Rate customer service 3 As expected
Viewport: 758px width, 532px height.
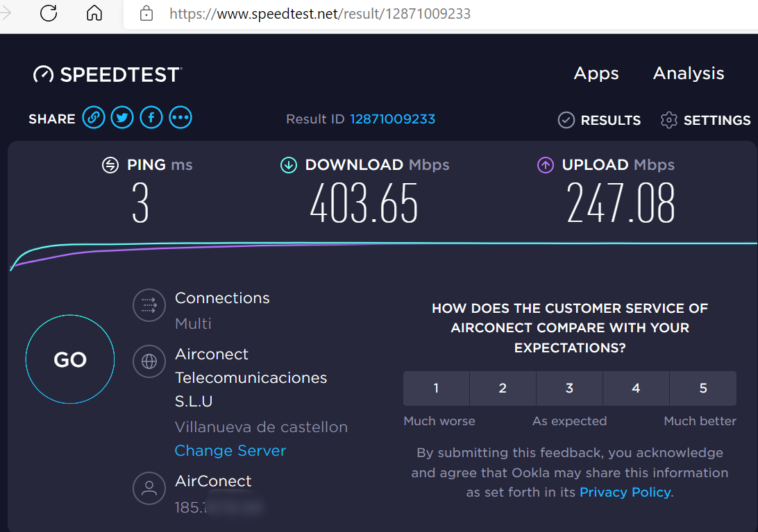[569, 388]
